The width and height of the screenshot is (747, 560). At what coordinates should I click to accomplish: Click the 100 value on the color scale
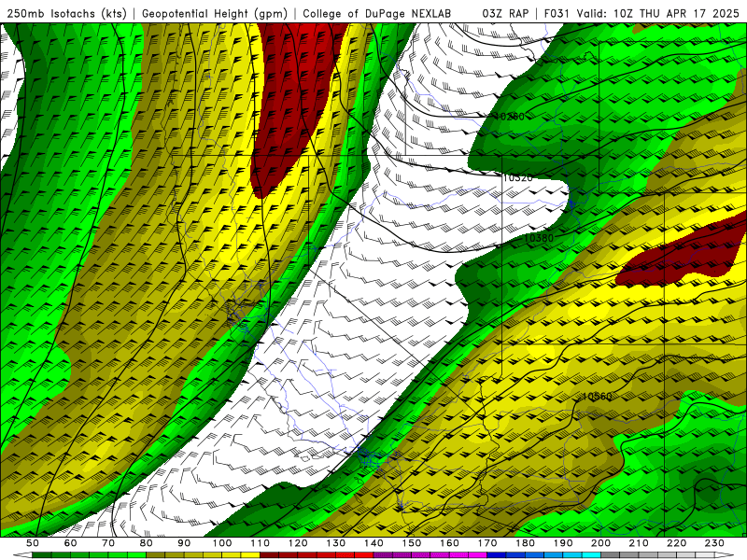point(222,543)
